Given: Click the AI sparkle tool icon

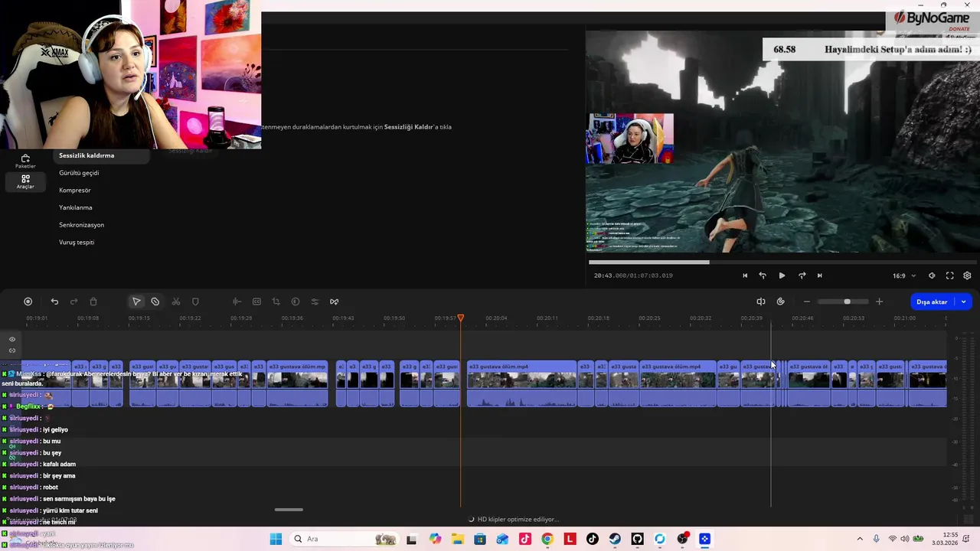Looking at the screenshot, I should (335, 302).
